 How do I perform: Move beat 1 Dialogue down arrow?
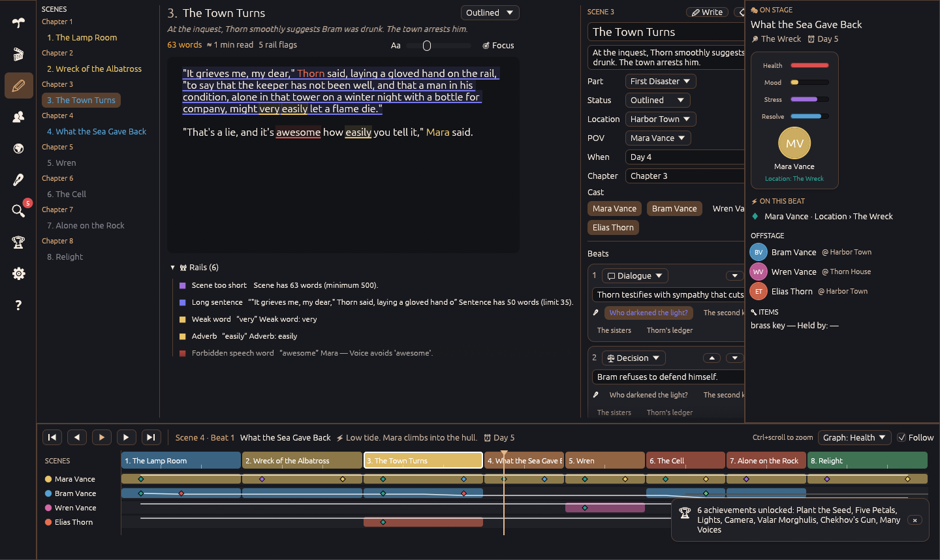735,275
